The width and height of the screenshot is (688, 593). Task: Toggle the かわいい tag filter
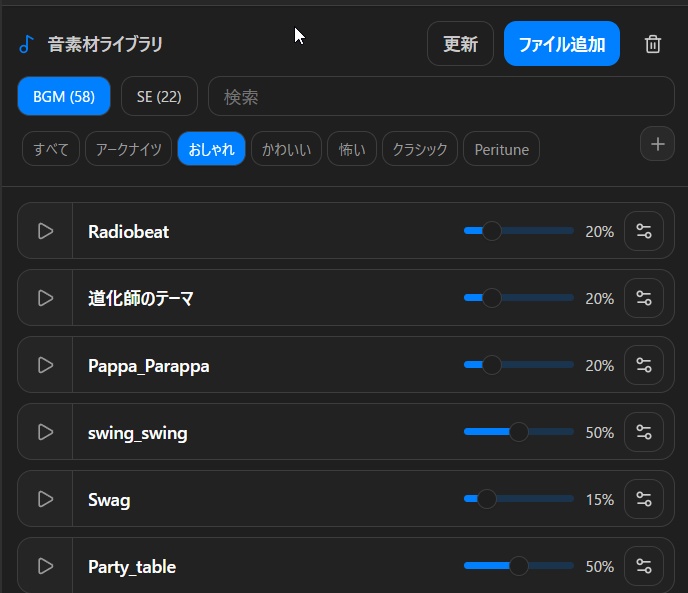(285, 150)
